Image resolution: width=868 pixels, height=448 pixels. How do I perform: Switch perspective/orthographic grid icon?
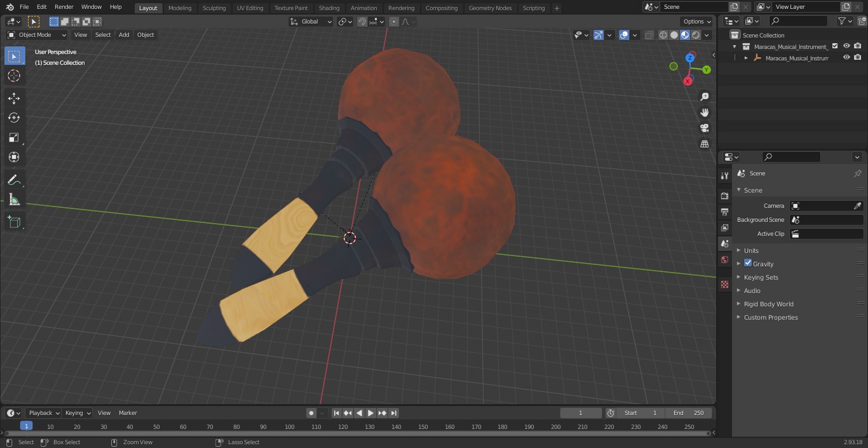click(705, 144)
